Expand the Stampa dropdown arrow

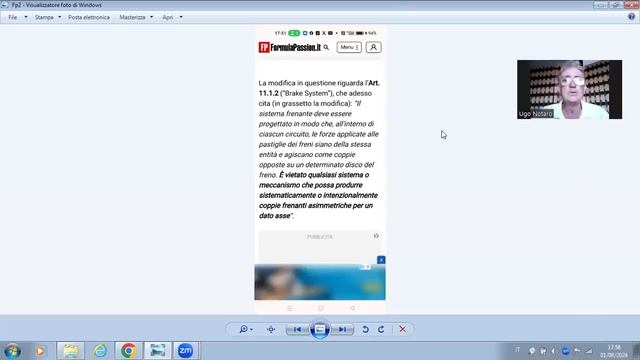pyautogui.click(x=60, y=17)
